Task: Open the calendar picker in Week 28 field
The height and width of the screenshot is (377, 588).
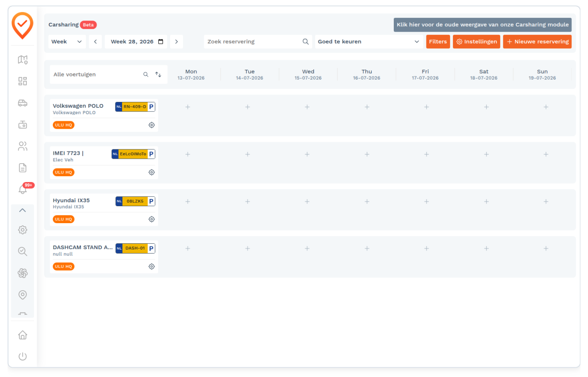Action: point(161,42)
